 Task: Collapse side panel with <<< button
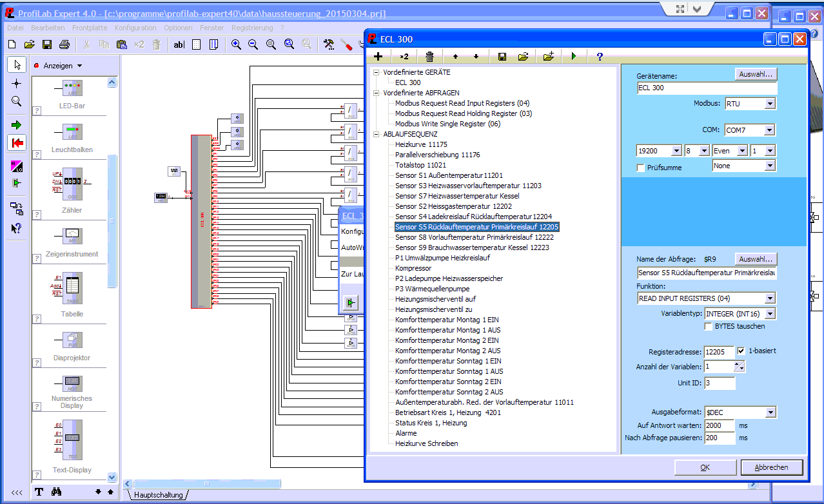point(17,492)
